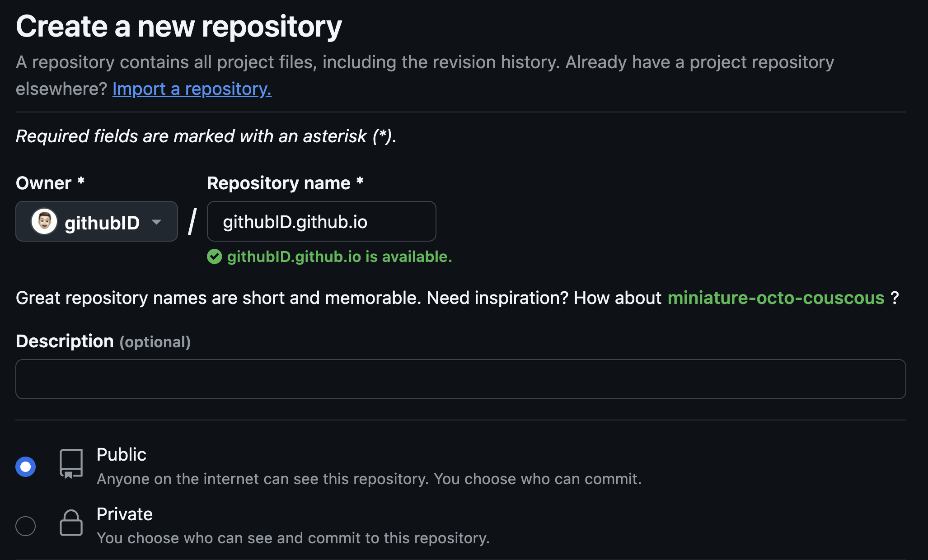Open Import a repository

(x=192, y=89)
